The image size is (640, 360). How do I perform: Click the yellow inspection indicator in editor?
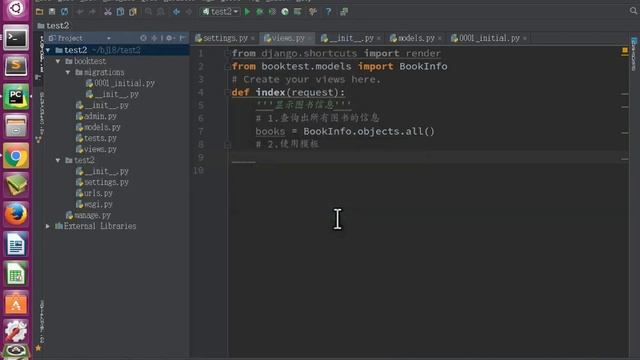pyautogui.click(x=624, y=51)
